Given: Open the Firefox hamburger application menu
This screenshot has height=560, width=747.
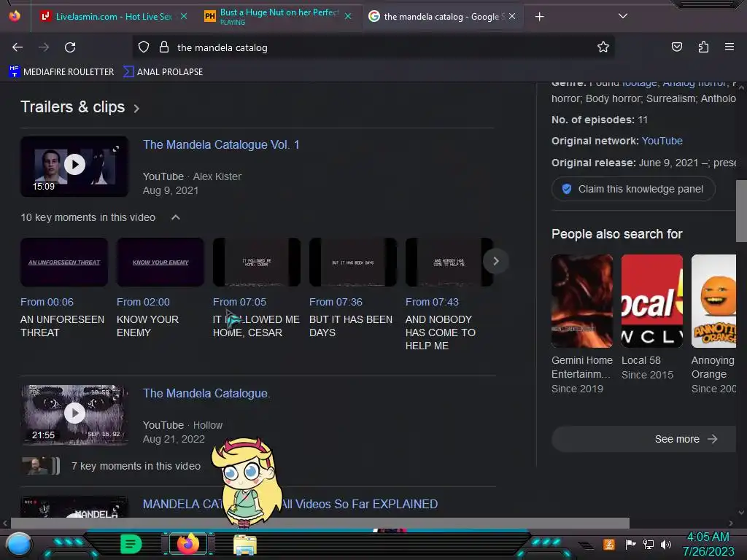Looking at the screenshot, I should click(x=729, y=47).
